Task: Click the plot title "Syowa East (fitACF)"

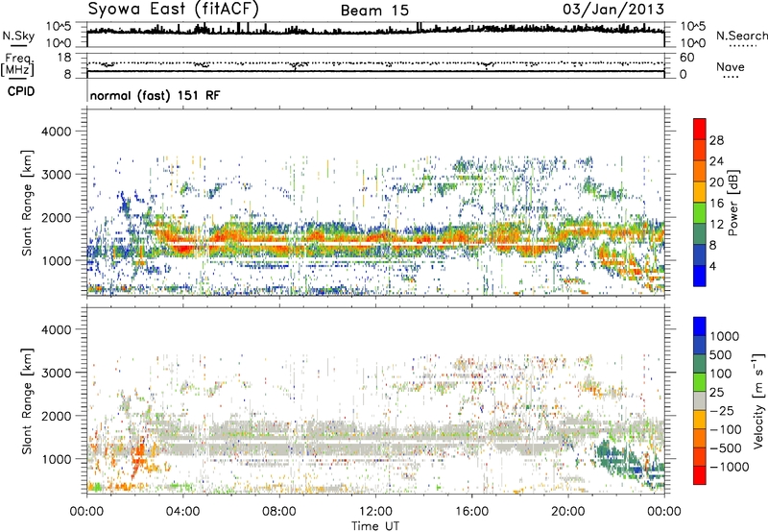Action: [x=174, y=9]
